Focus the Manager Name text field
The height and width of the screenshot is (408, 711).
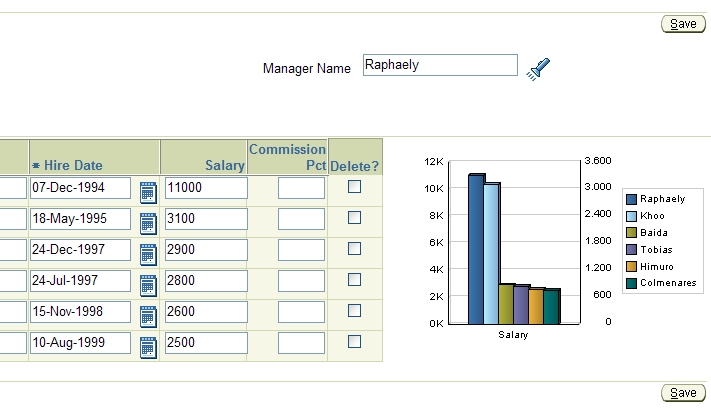(x=440, y=66)
